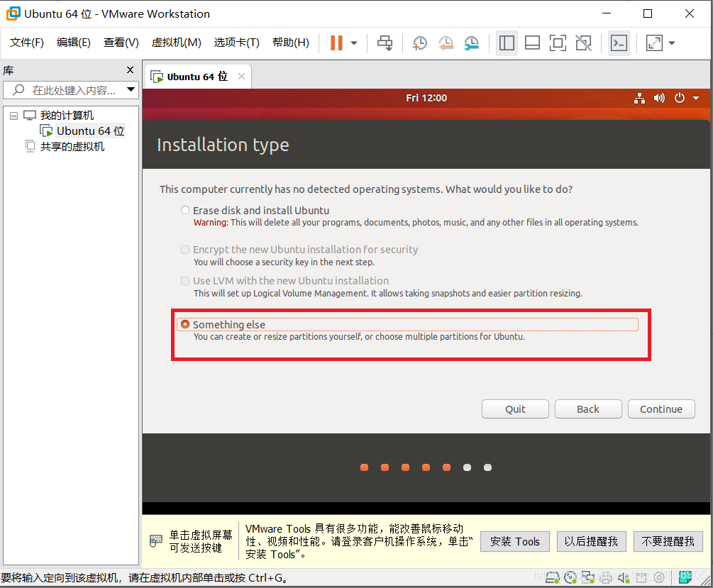713x588 pixels.
Task: Click the printer status icon
Action: click(605, 577)
